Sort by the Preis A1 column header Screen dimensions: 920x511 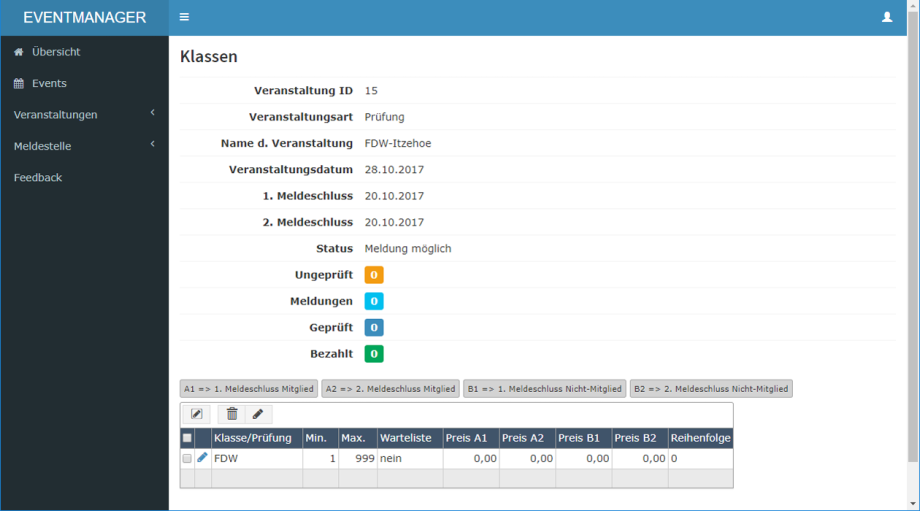[x=471, y=438]
